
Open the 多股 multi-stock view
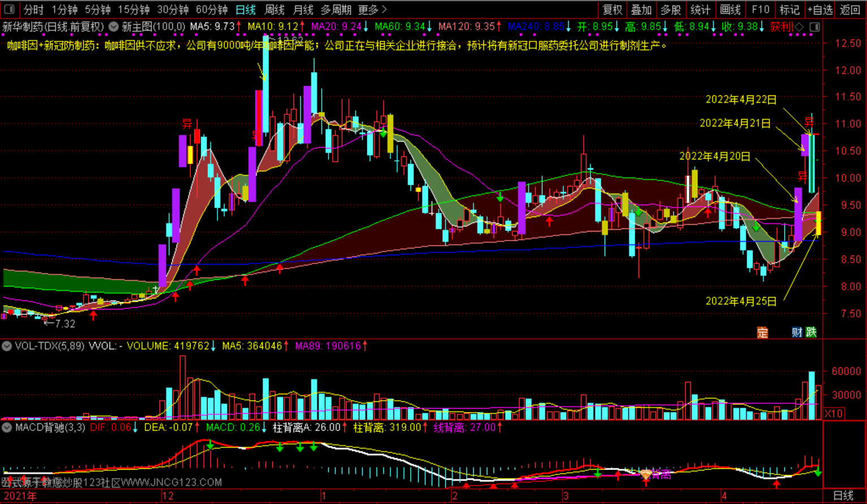coord(671,10)
